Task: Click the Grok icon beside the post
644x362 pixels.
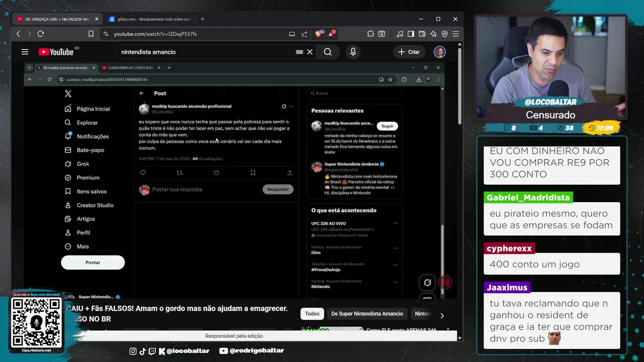Action: pyautogui.click(x=284, y=107)
